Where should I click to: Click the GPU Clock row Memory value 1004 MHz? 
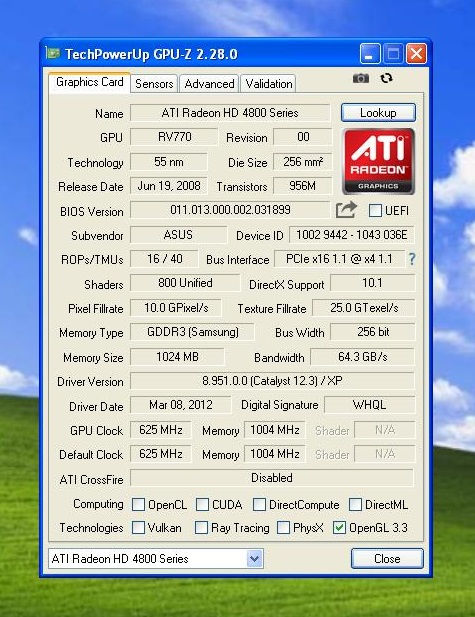click(x=275, y=430)
